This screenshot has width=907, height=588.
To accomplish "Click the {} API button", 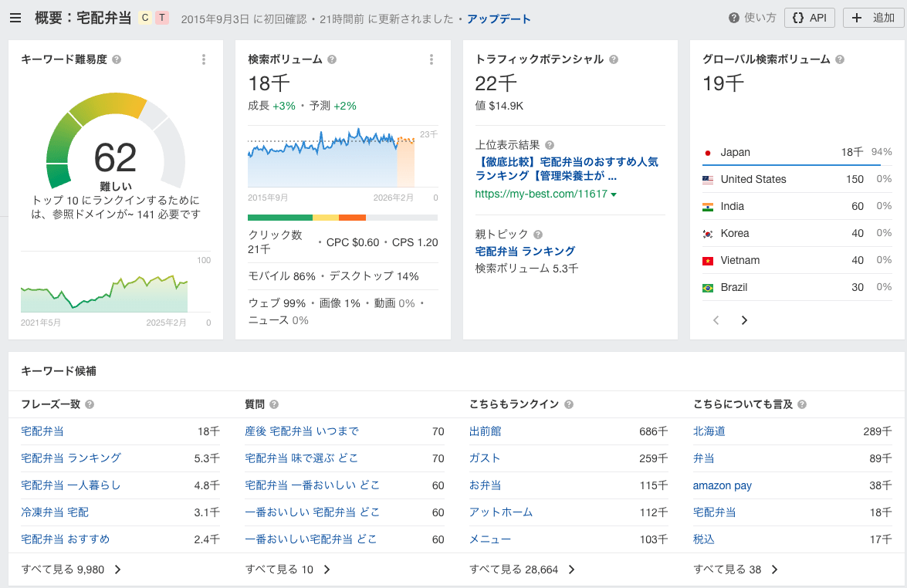I will 809,17.
